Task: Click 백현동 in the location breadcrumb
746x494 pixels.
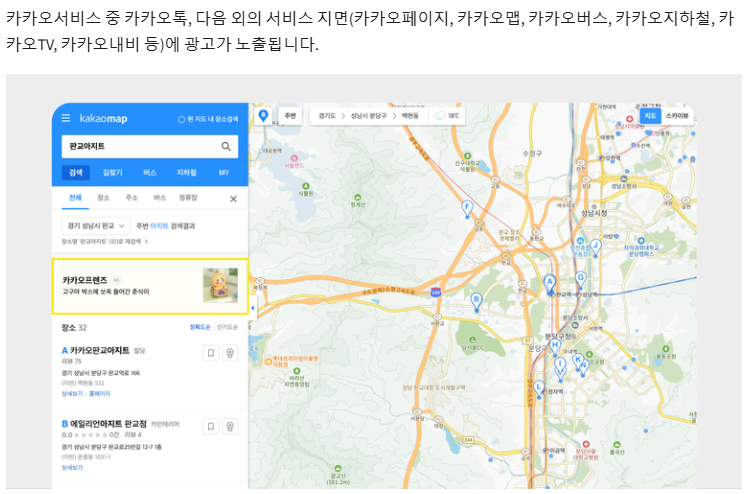Action: coord(410,116)
